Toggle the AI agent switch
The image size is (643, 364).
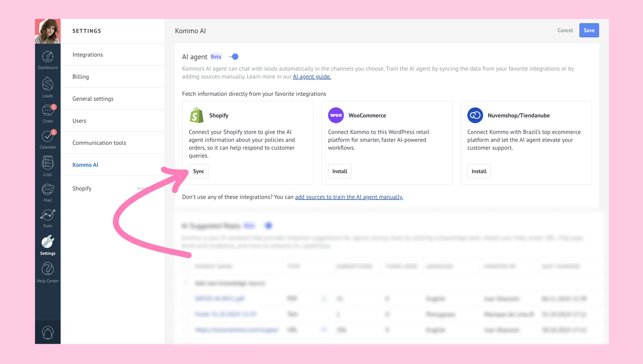[x=234, y=57]
